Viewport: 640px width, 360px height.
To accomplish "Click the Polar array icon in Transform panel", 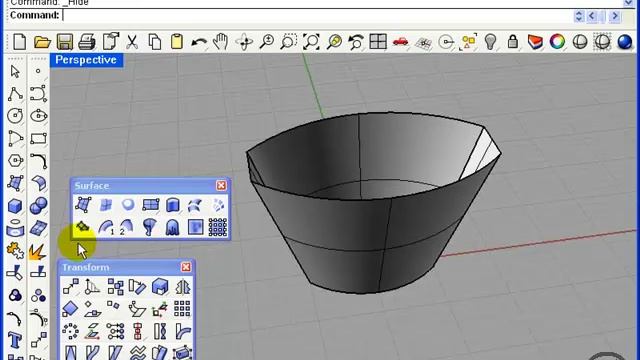I will click(71, 331).
